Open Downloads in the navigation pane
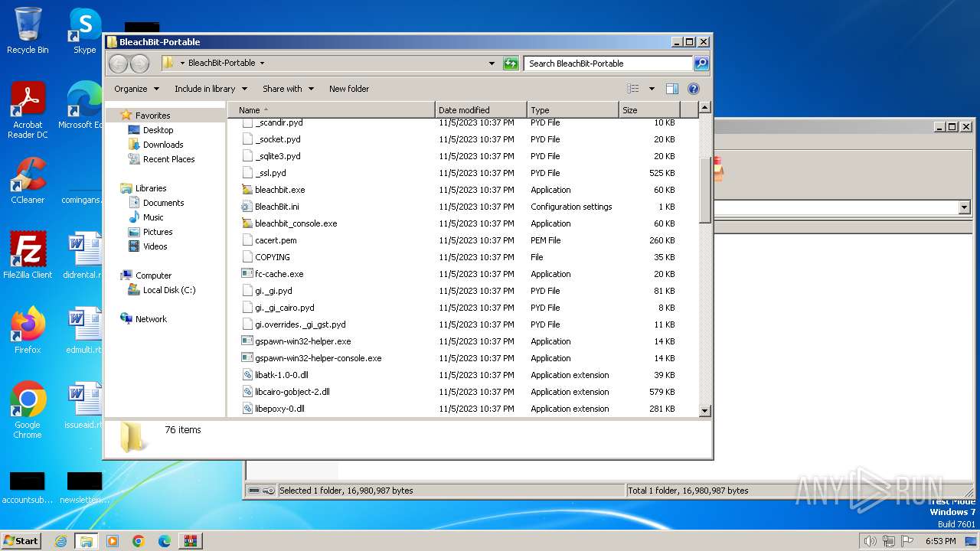 pyautogui.click(x=163, y=145)
